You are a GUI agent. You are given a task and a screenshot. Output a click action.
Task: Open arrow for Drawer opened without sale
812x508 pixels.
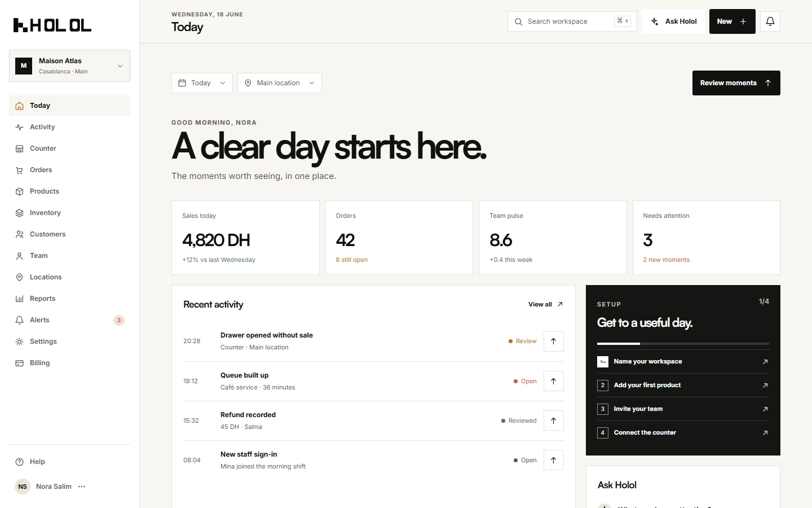(554, 341)
